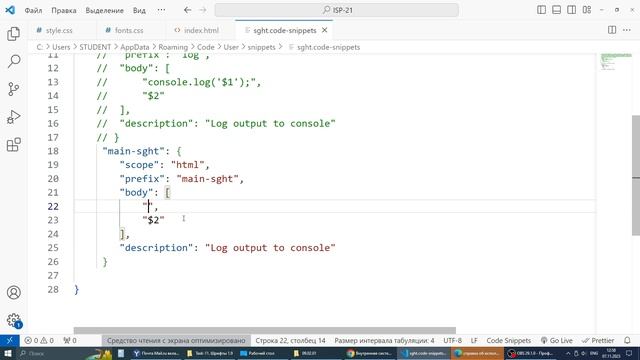
Task: Click the VS Code logo icon
Action: click(x=10, y=10)
